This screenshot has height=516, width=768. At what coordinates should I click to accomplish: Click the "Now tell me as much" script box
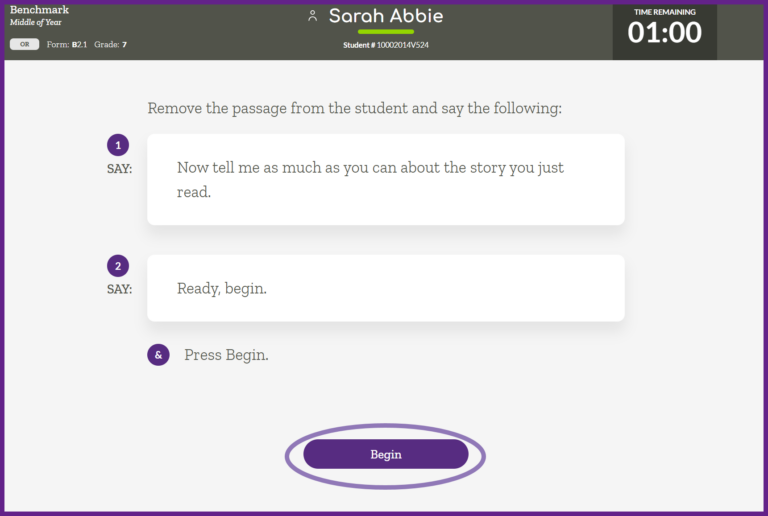point(385,180)
